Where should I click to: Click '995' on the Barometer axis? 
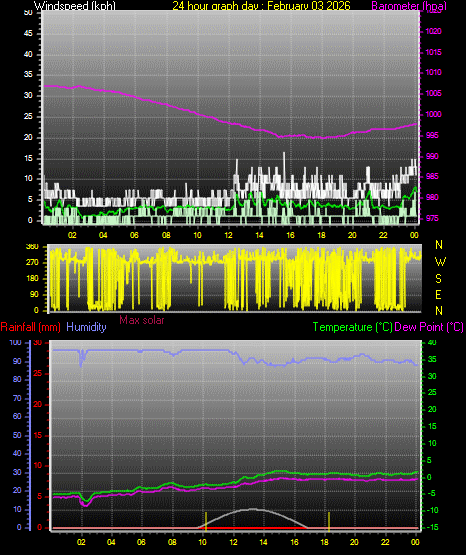[432, 135]
